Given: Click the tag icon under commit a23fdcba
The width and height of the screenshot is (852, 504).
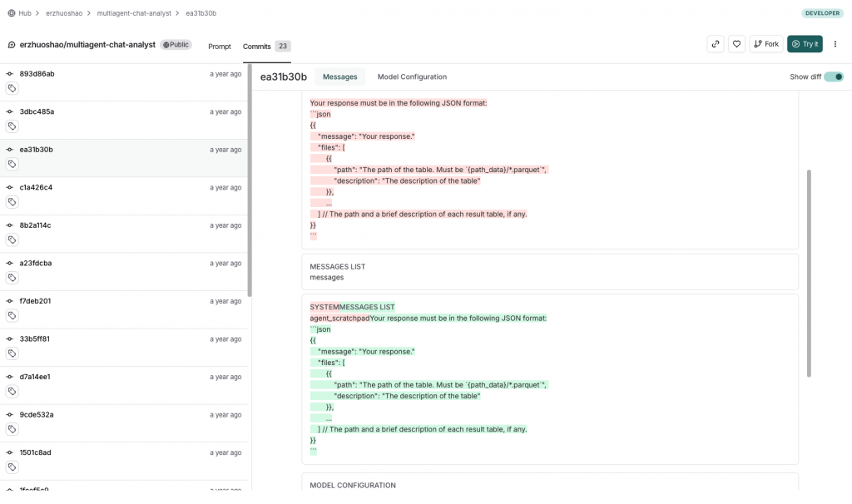Looking at the screenshot, I should click(x=12, y=278).
